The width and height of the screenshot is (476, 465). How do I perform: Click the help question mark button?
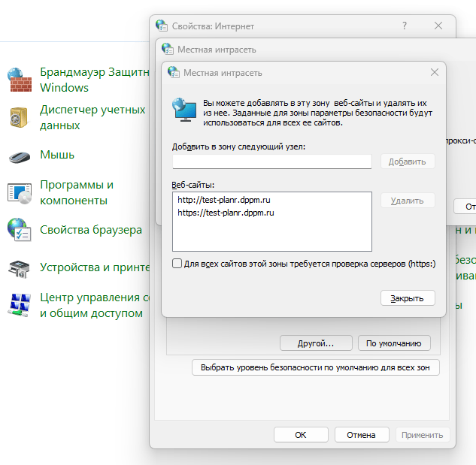pos(405,26)
